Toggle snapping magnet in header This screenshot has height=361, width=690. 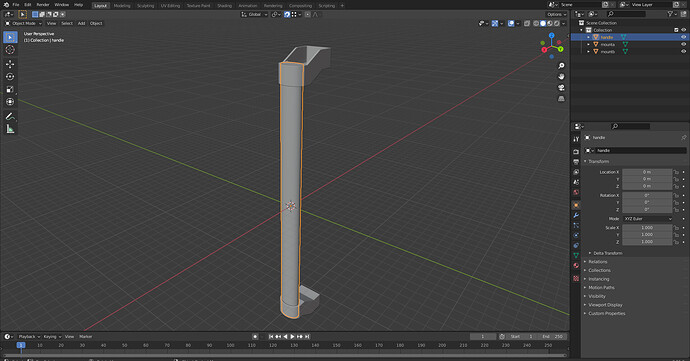tap(287, 15)
